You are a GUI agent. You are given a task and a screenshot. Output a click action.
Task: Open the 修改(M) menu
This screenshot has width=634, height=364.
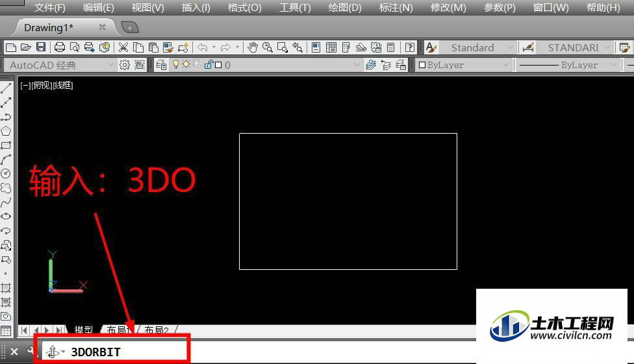tap(448, 7)
